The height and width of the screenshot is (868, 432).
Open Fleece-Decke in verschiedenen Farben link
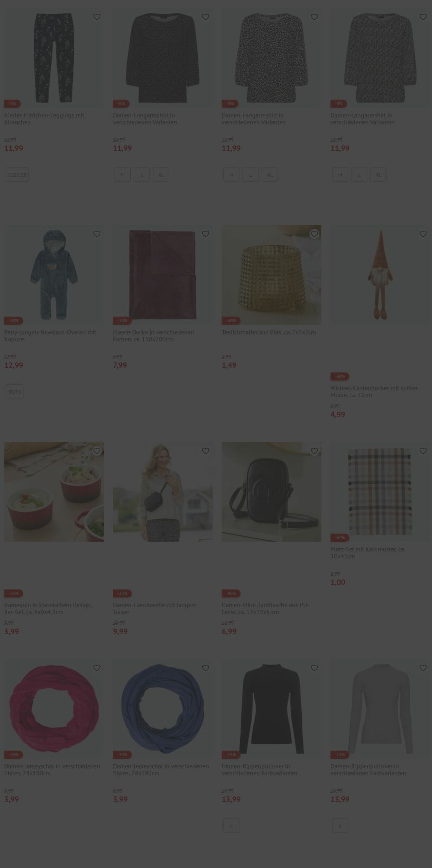pyautogui.click(x=153, y=336)
